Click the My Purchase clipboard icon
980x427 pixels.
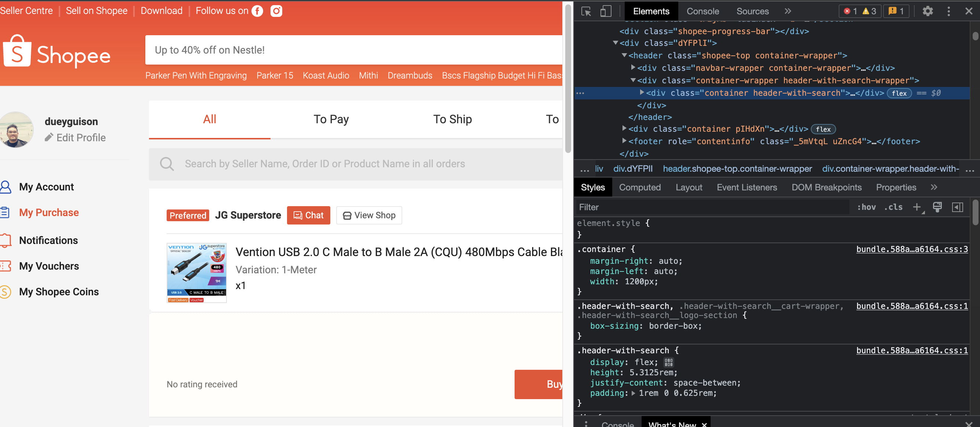(x=4, y=212)
